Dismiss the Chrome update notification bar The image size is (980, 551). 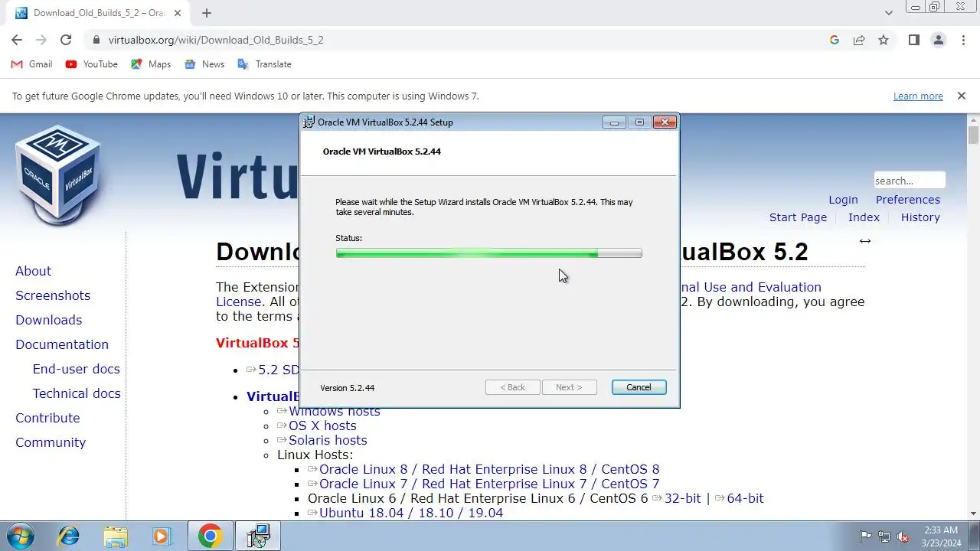[x=961, y=96]
